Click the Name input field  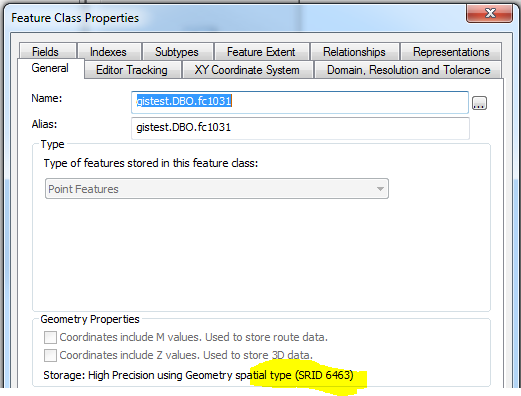coord(300,102)
